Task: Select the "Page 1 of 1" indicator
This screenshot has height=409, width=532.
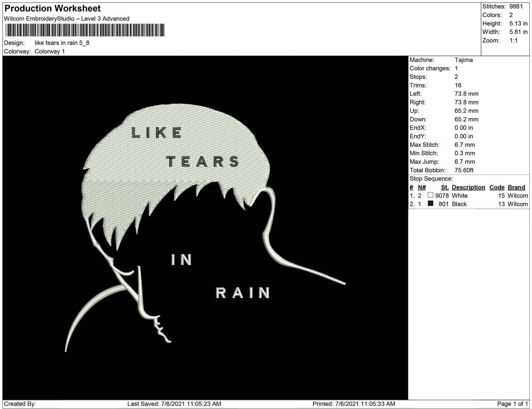Action: point(513,404)
